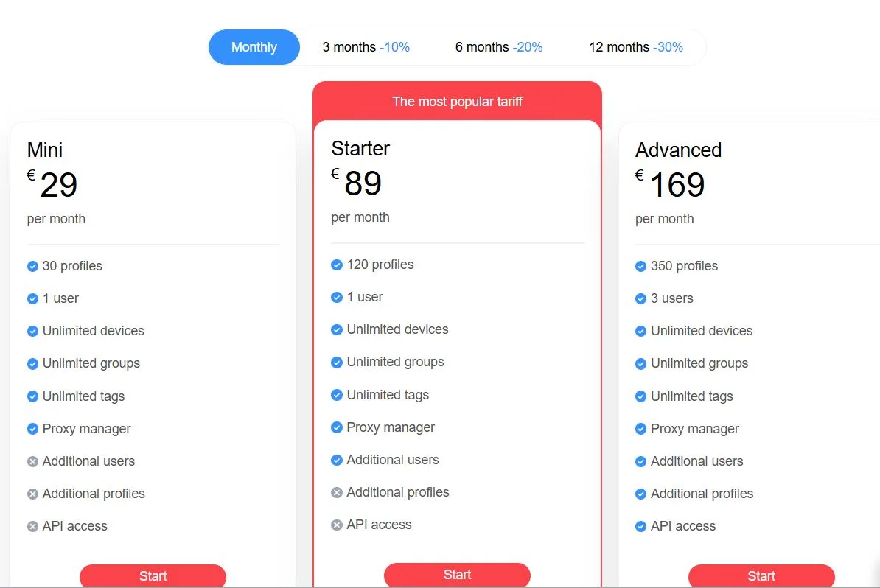Screen dimensions: 880x588
Task: Choose 6 months -20% billing option
Action: pyautogui.click(x=499, y=47)
